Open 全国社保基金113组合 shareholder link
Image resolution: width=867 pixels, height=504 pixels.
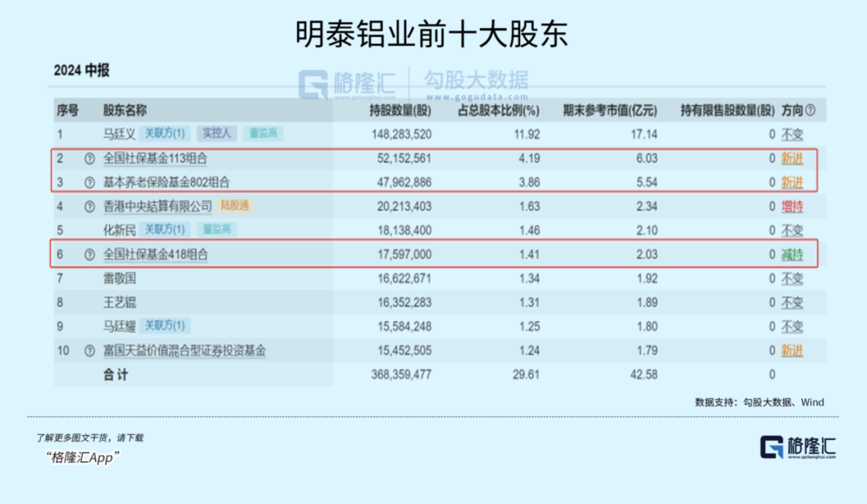(x=155, y=159)
